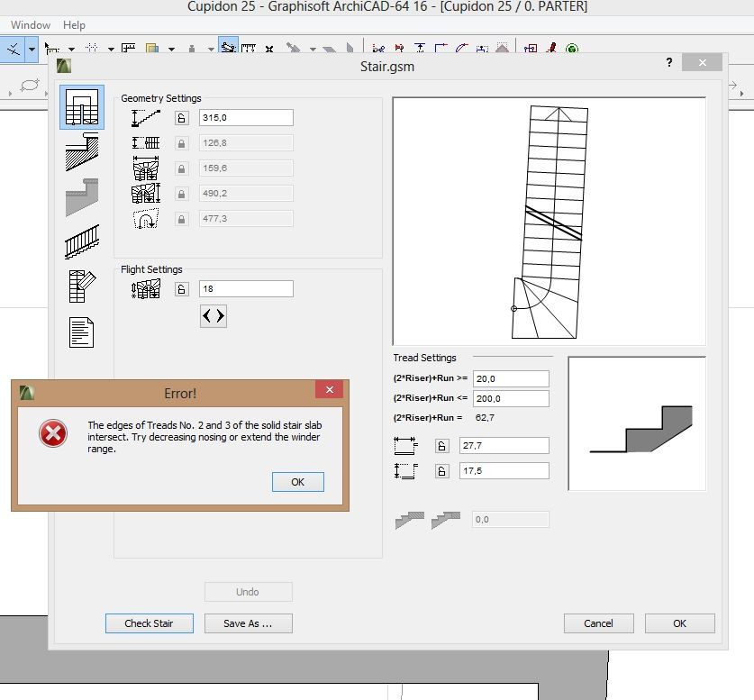Open the stair symbol settings page
Screen dimensions: 754x700
pyautogui.click(x=82, y=286)
